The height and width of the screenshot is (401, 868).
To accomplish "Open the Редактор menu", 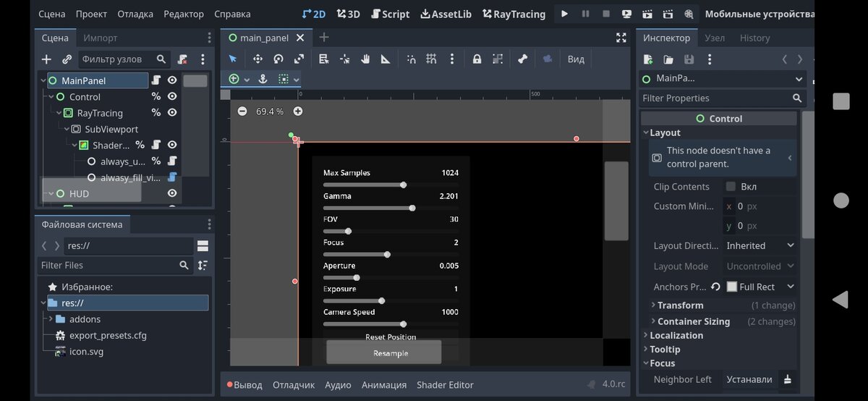I will pos(184,14).
